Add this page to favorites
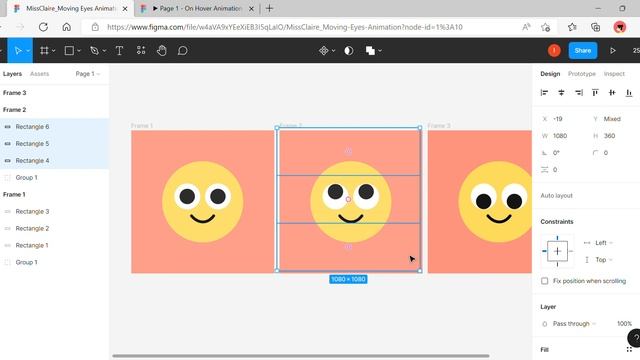640x360 pixels. coord(545,27)
